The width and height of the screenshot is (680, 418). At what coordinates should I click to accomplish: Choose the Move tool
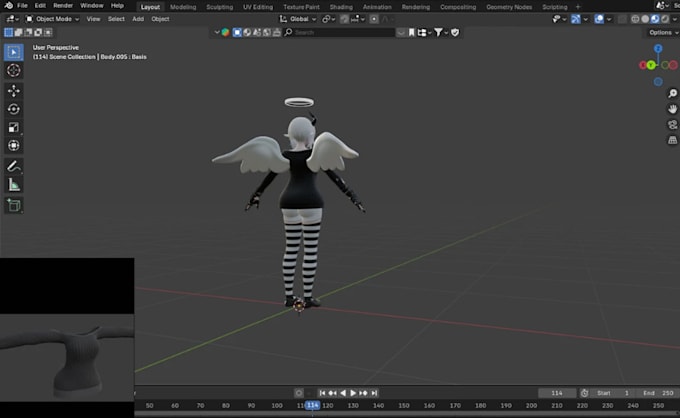click(13, 91)
